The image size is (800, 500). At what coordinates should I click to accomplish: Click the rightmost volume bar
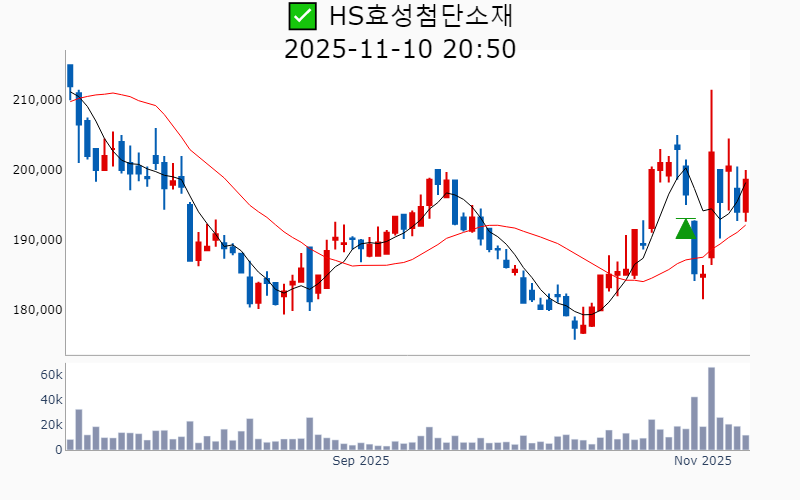(746, 442)
